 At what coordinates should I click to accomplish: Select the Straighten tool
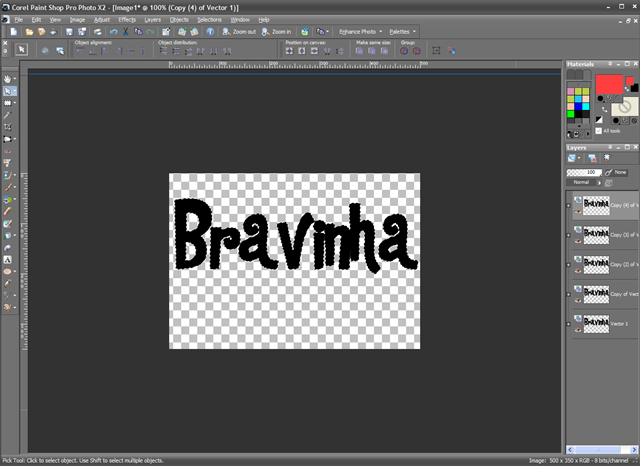point(7,139)
